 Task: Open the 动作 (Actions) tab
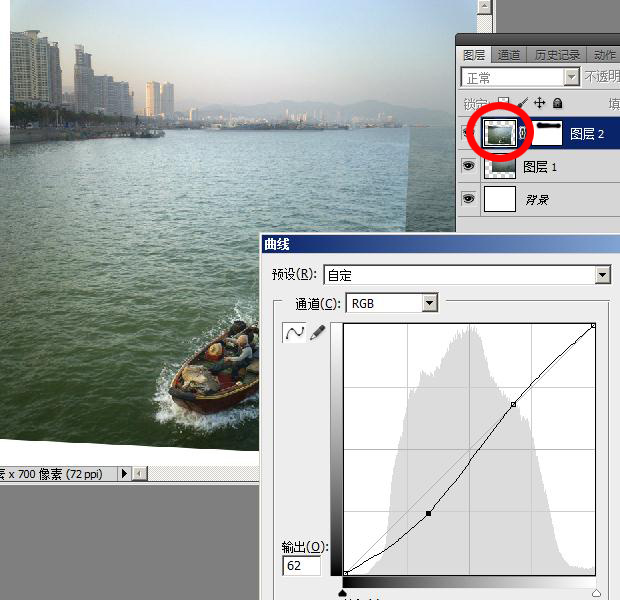pyautogui.click(x=604, y=55)
